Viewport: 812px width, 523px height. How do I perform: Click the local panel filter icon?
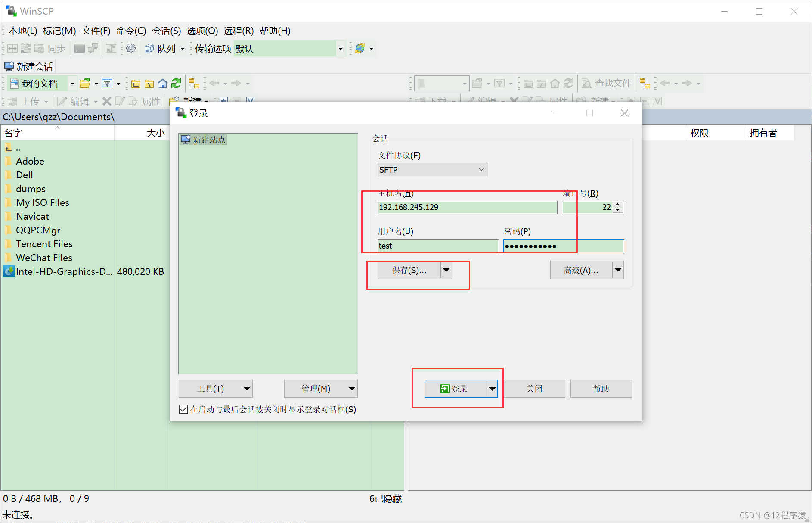point(107,83)
